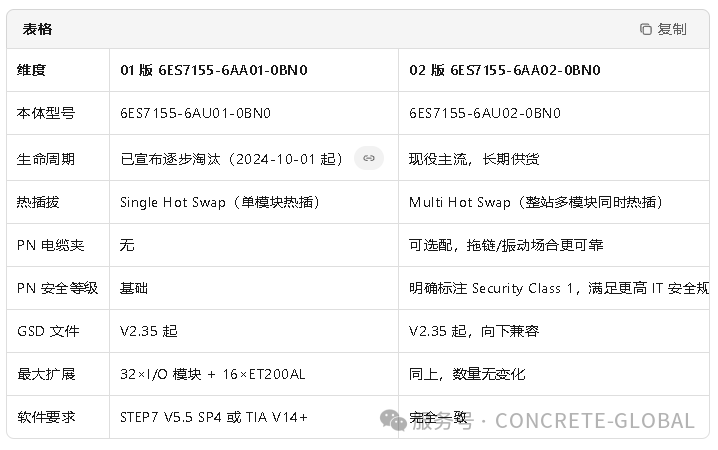Select the 01 版 6ES7155-6AA01-0BN0 column header
The image size is (718, 450).
(x=214, y=70)
